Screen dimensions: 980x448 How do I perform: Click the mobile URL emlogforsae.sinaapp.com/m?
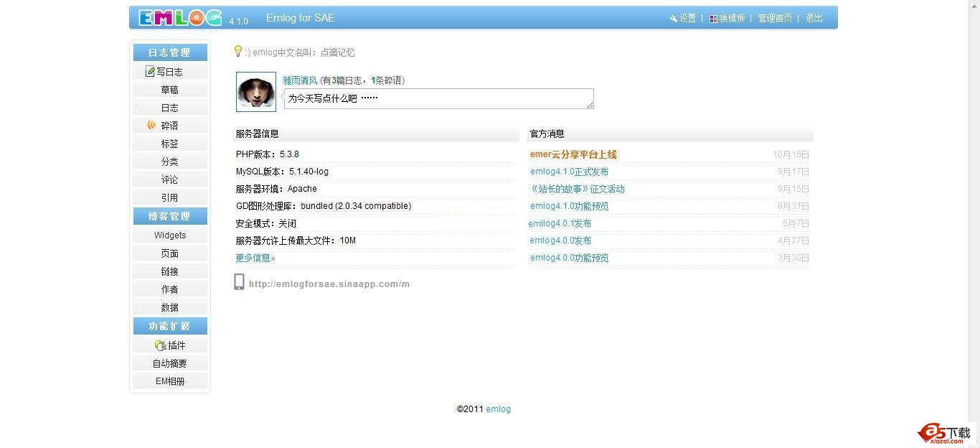(329, 284)
